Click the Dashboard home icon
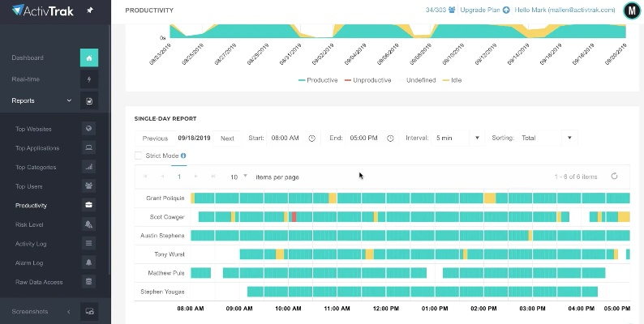Viewport: 644px width, 324px height. (88, 58)
